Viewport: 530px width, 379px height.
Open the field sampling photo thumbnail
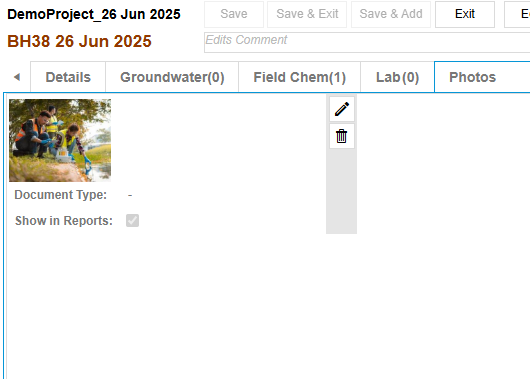coord(60,140)
